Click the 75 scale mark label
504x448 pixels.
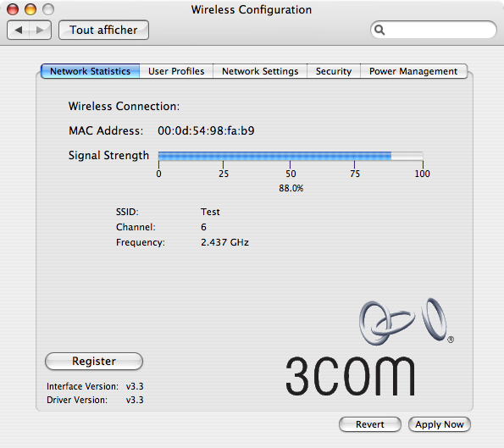tap(355, 174)
